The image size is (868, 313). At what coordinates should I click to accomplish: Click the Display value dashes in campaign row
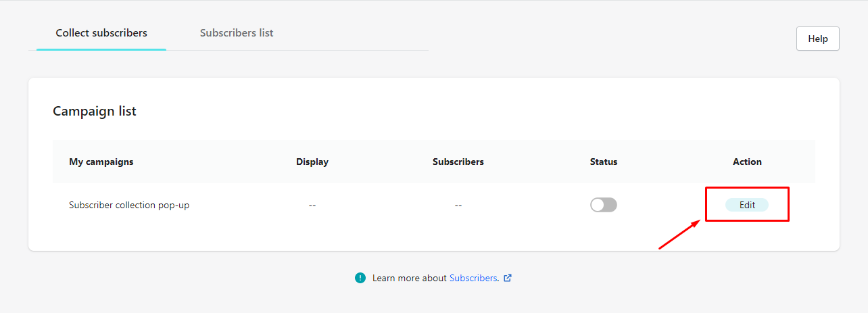312,205
